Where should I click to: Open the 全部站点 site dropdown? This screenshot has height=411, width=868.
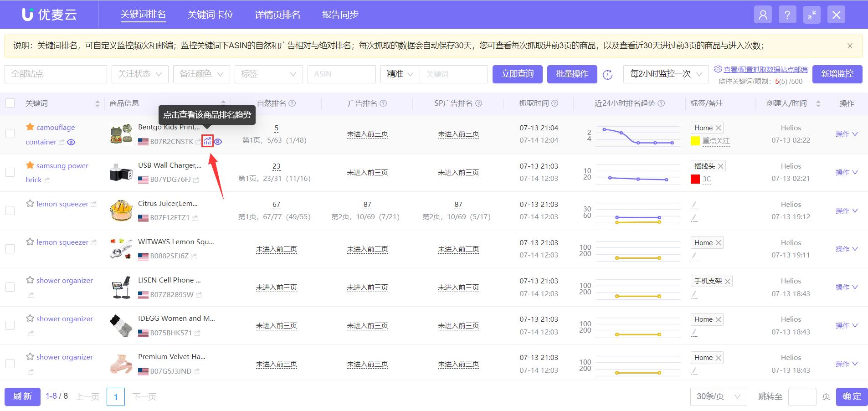coord(55,74)
